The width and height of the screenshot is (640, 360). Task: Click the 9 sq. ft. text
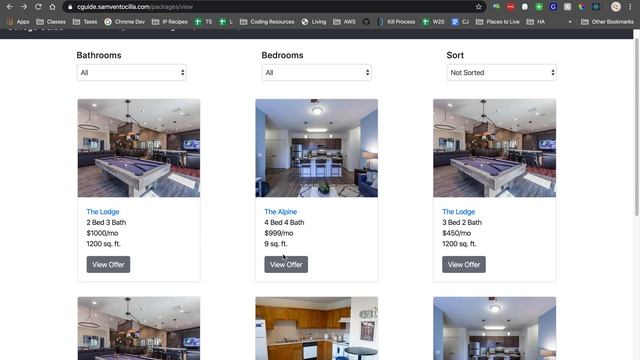pyautogui.click(x=276, y=244)
